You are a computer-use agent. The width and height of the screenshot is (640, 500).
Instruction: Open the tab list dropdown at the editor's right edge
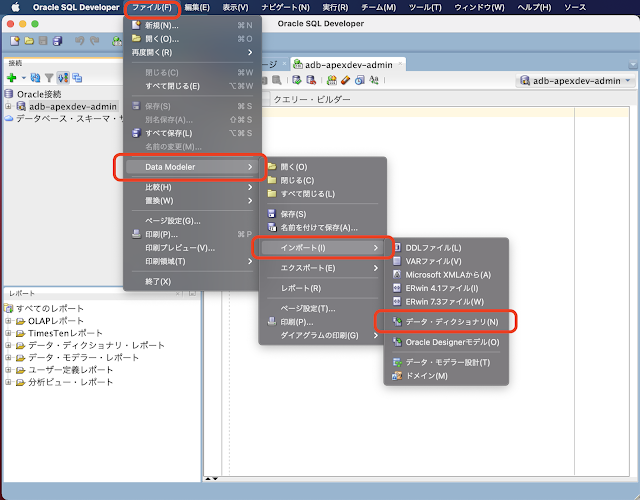point(633,64)
